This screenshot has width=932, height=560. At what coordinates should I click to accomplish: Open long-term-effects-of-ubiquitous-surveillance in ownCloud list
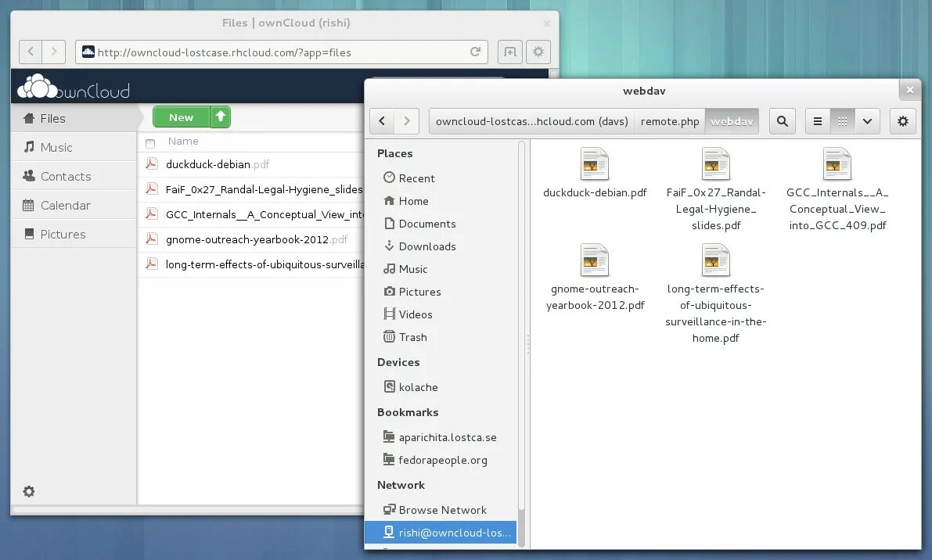[264, 264]
